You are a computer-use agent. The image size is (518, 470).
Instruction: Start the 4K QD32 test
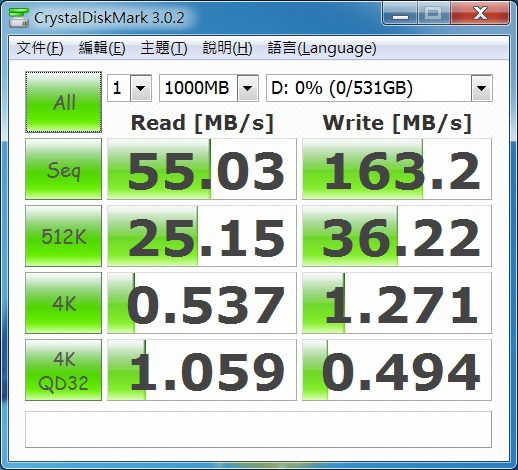(x=63, y=370)
